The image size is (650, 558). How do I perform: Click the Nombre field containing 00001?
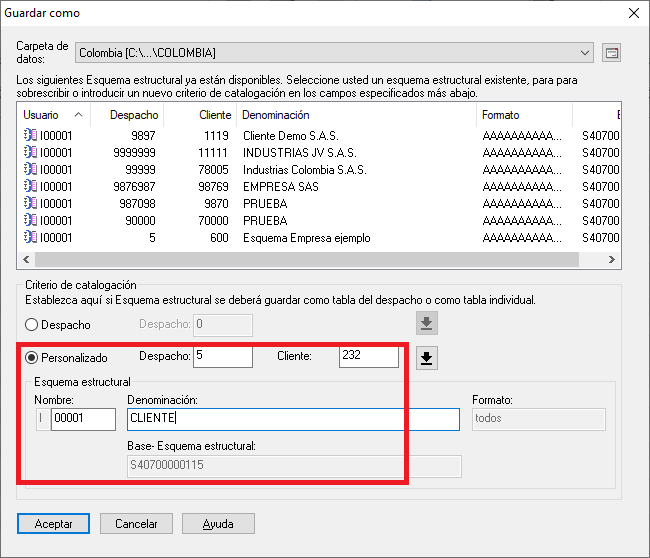83,419
